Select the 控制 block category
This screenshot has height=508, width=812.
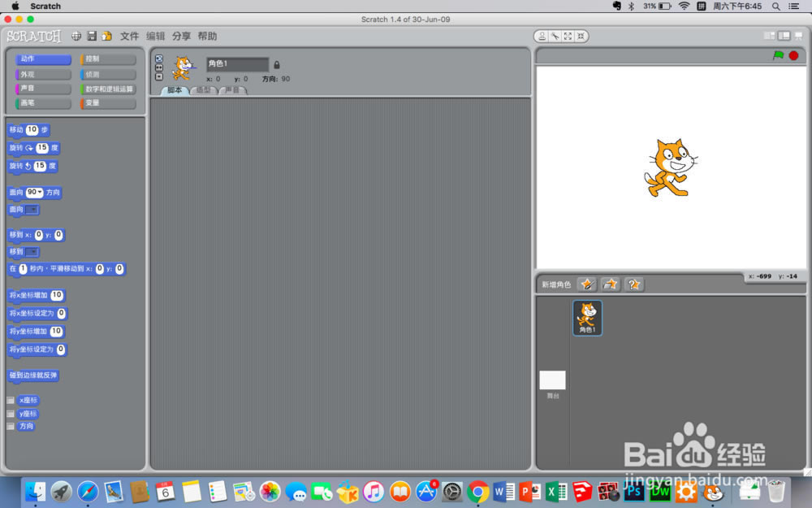click(108, 59)
